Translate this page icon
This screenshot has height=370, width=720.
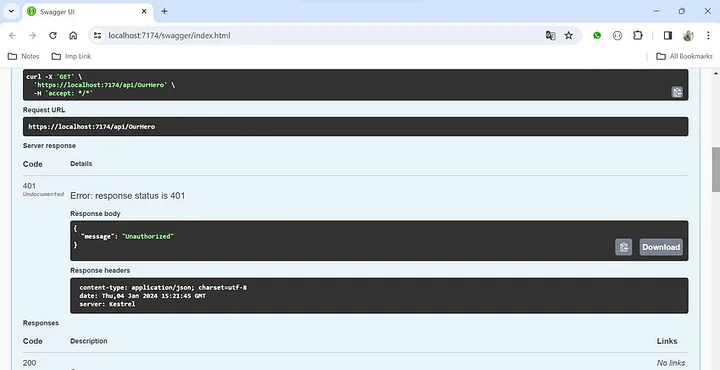tap(550, 35)
